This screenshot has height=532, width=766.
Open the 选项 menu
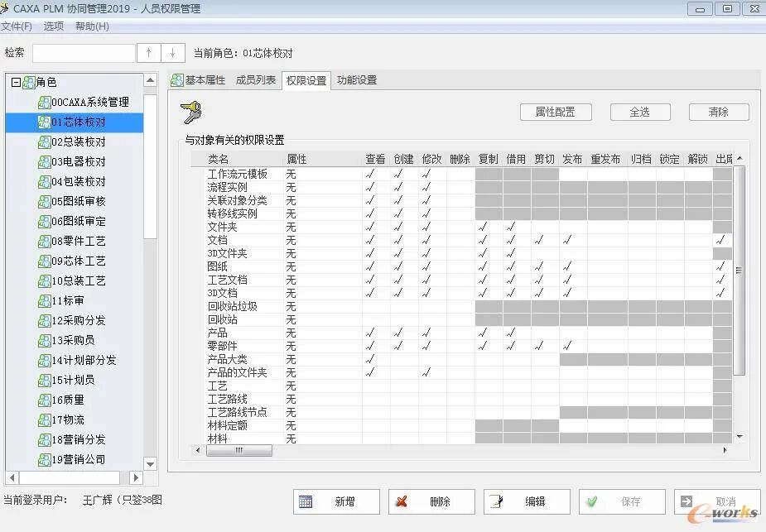coord(53,26)
